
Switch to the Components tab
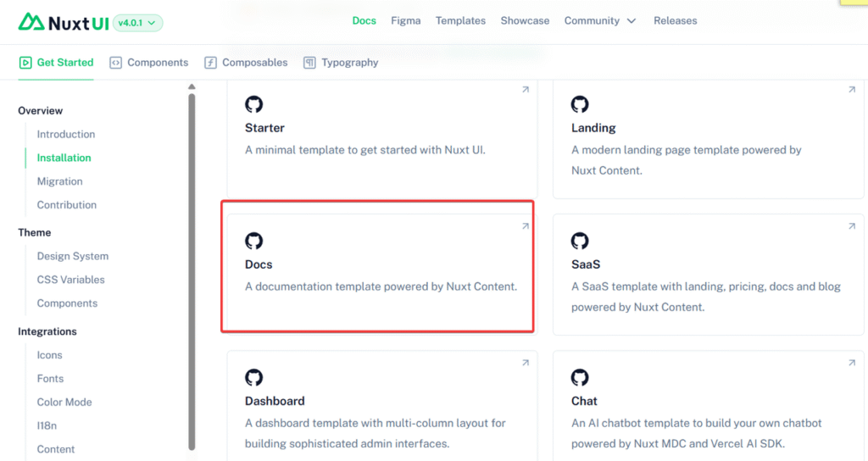[149, 63]
